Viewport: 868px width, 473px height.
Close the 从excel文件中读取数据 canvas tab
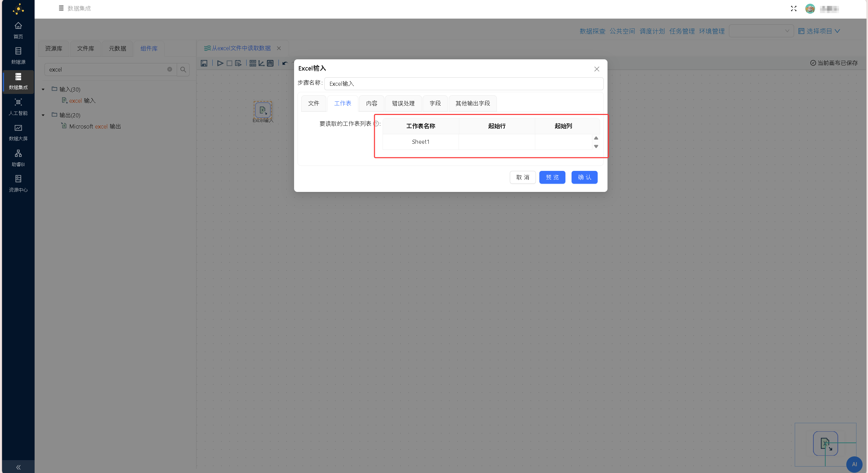click(x=279, y=48)
